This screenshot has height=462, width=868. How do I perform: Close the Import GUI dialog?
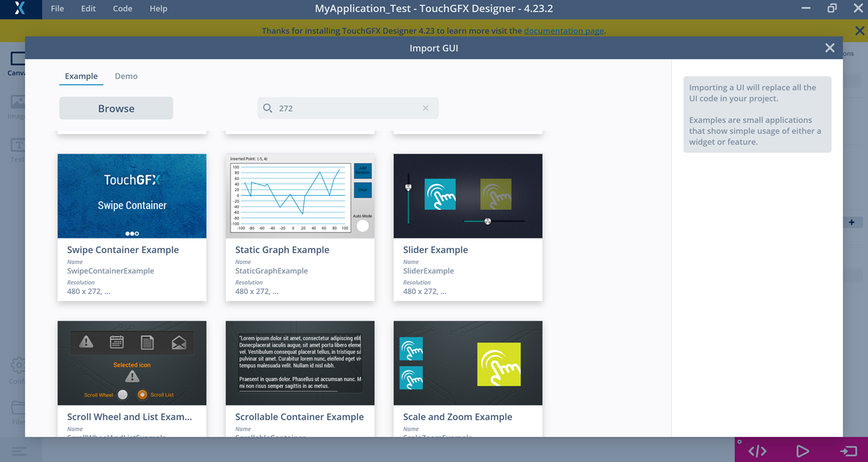[829, 48]
